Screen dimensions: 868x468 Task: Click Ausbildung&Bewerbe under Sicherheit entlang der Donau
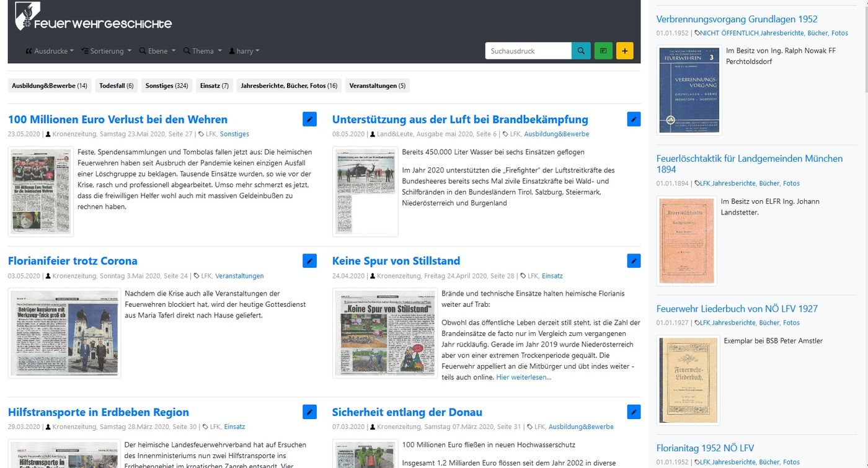581,427
